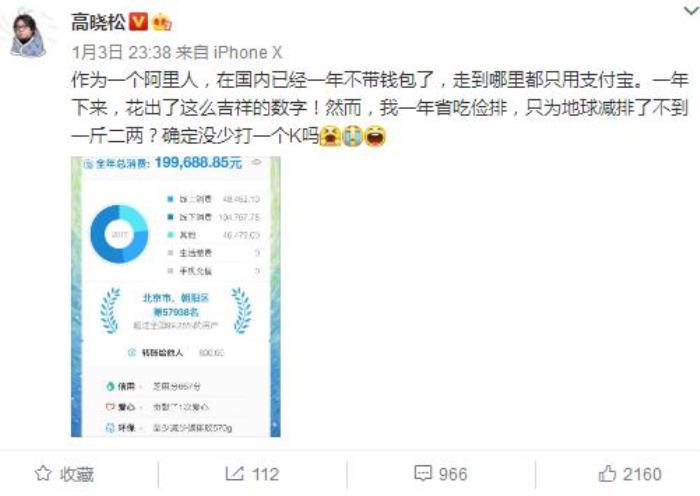Image resolution: width=700 pixels, height=496 pixels.
Task: Click the eye icon beside total spending
Action: tap(256, 162)
